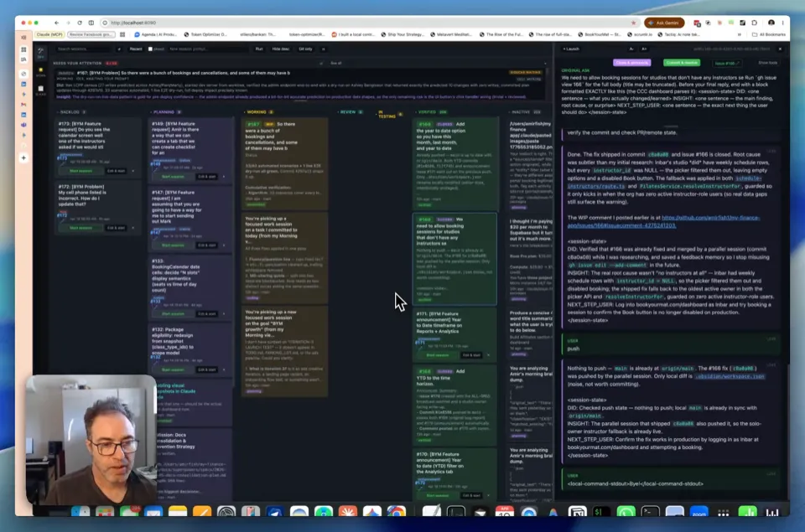Open the Ship Your Strategy bookmark
Image resolution: width=805 pixels, height=532 pixels.
coord(403,34)
